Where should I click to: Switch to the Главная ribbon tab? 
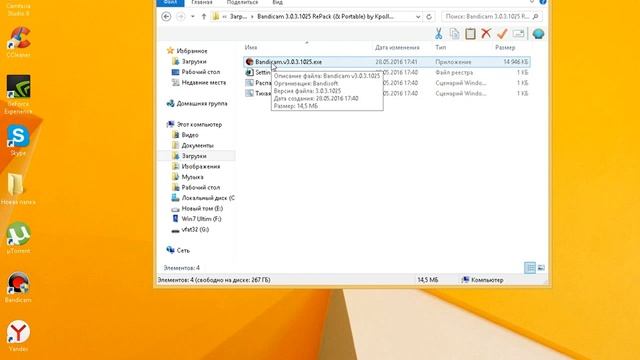coord(202,2)
